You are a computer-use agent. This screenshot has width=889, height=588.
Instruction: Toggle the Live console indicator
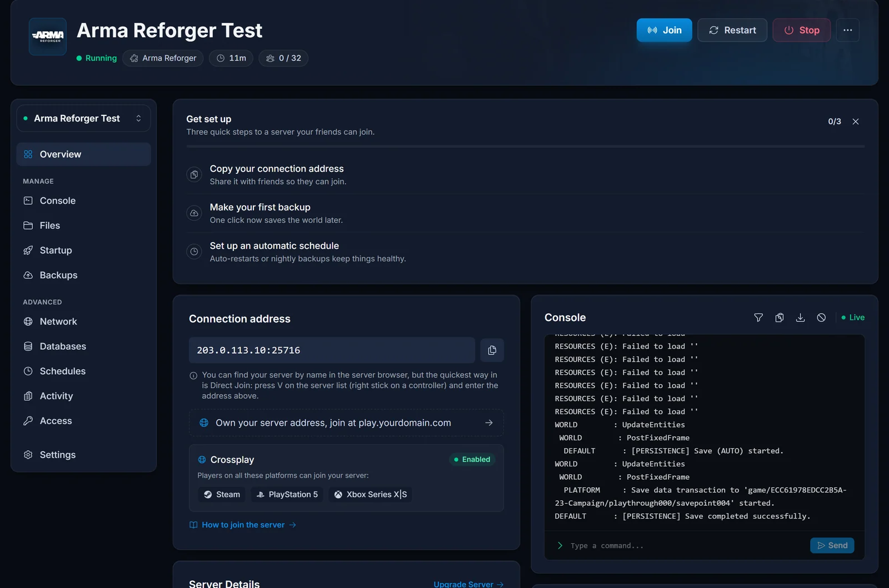853,318
